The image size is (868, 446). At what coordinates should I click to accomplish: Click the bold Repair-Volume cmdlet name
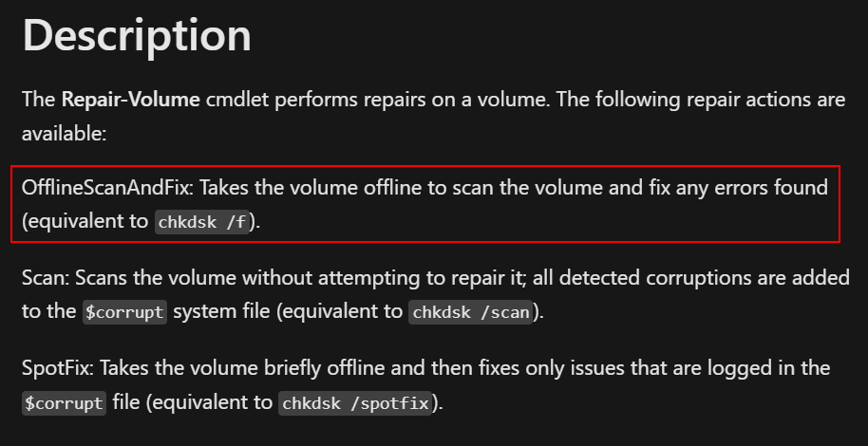click(130, 99)
